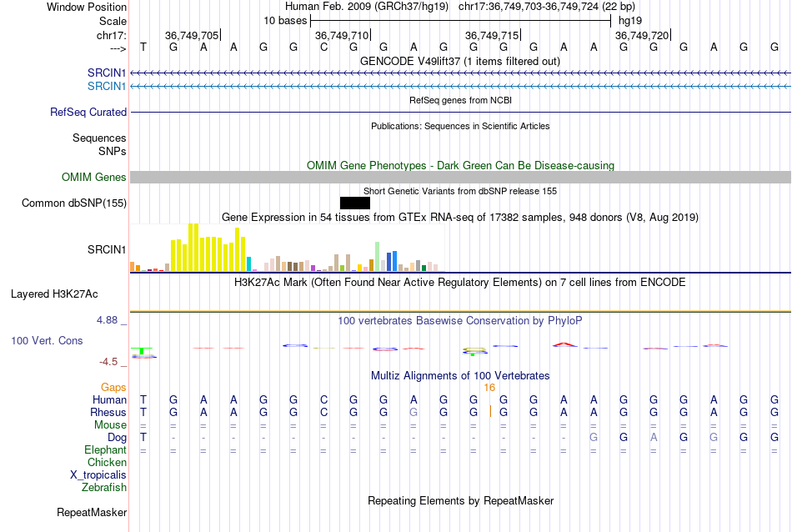Image resolution: width=792 pixels, height=532 pixels.
Task: Click the black dbSNP variant item
Action: 355,203
